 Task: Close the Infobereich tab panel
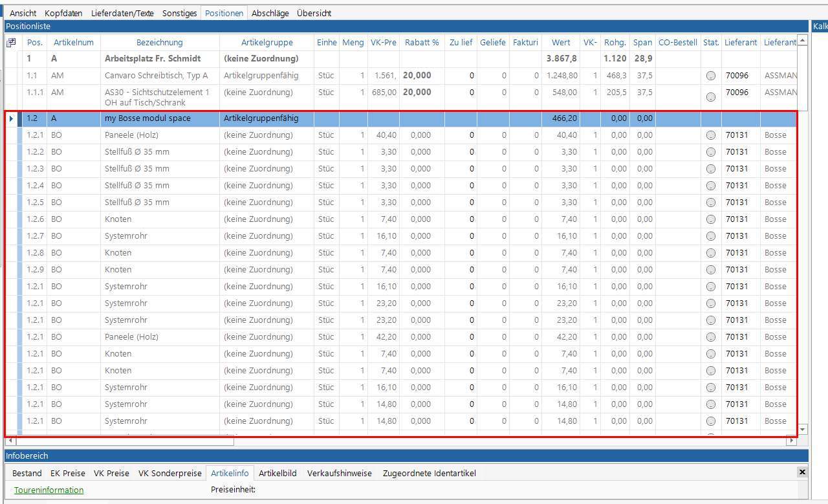pyautogui.click(x=802, y=472)
